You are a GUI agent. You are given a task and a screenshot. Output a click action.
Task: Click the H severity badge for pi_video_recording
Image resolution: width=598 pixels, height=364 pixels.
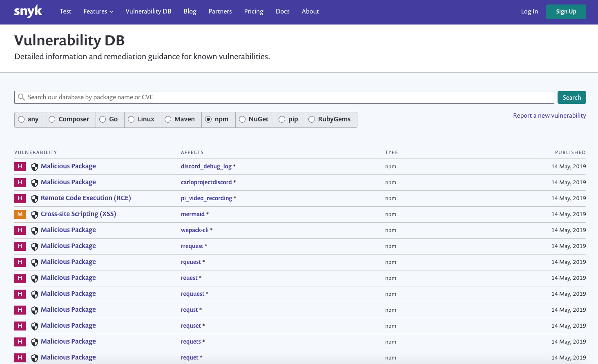point(20,199)
